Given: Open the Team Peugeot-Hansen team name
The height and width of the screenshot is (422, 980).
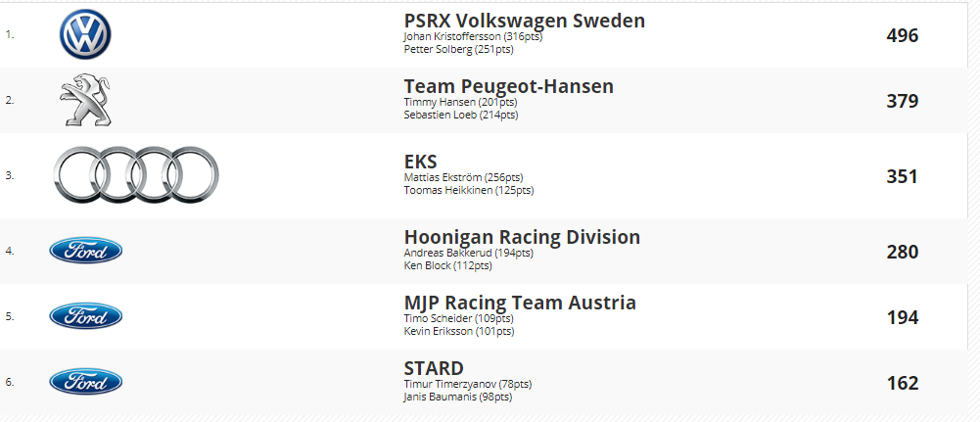Looking at the screenshot, I should pos(508,86).
